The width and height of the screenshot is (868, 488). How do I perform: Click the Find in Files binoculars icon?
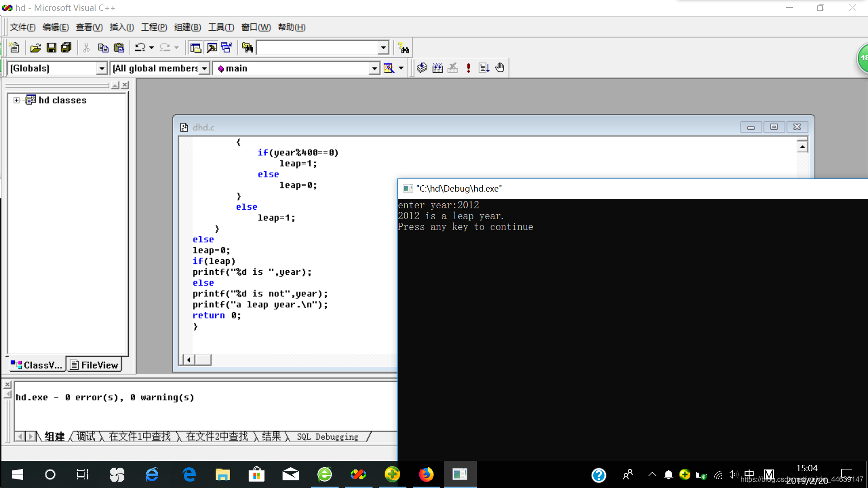coord(247,47)
